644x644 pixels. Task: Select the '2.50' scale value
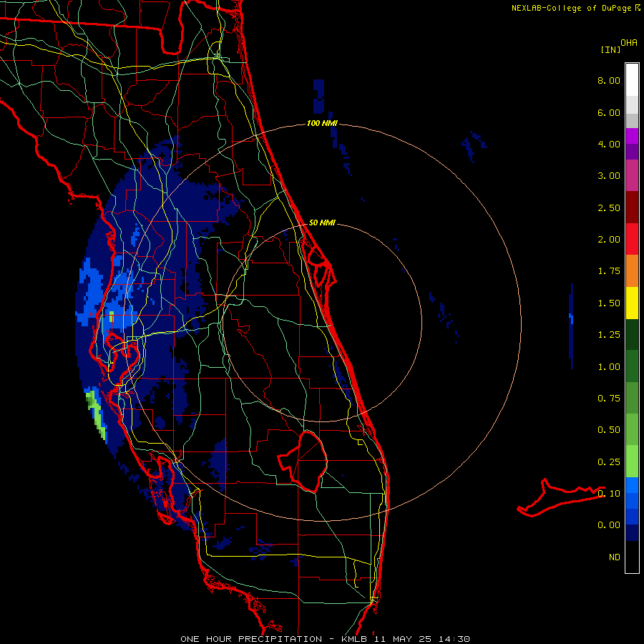609,208
